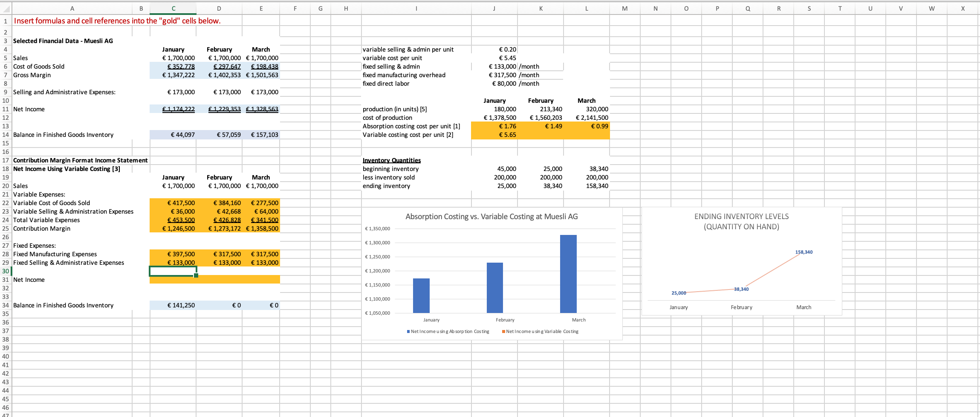Select gold cell showing € 5.65

coord(494,135)
